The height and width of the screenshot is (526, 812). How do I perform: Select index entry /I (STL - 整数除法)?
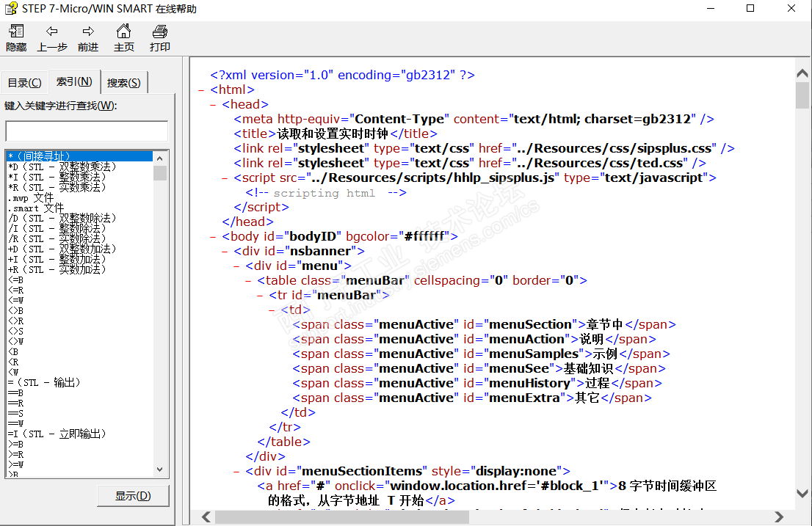[x=57, y=228]
